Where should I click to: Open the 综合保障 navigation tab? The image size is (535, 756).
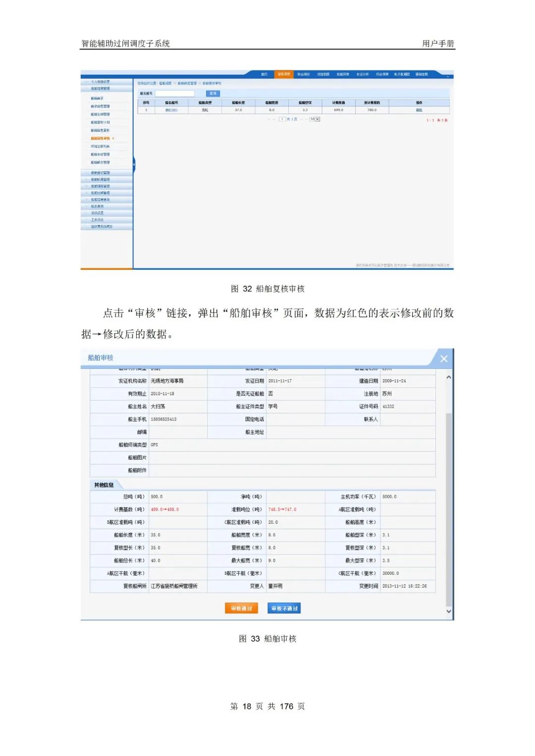pyautogui.click(x=382, y=74)
